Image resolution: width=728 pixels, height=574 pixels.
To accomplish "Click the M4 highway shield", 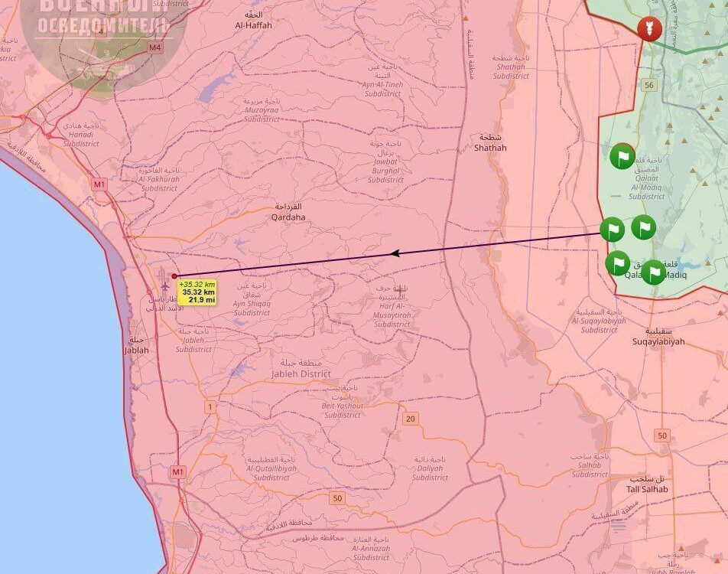I will point(155,47).
